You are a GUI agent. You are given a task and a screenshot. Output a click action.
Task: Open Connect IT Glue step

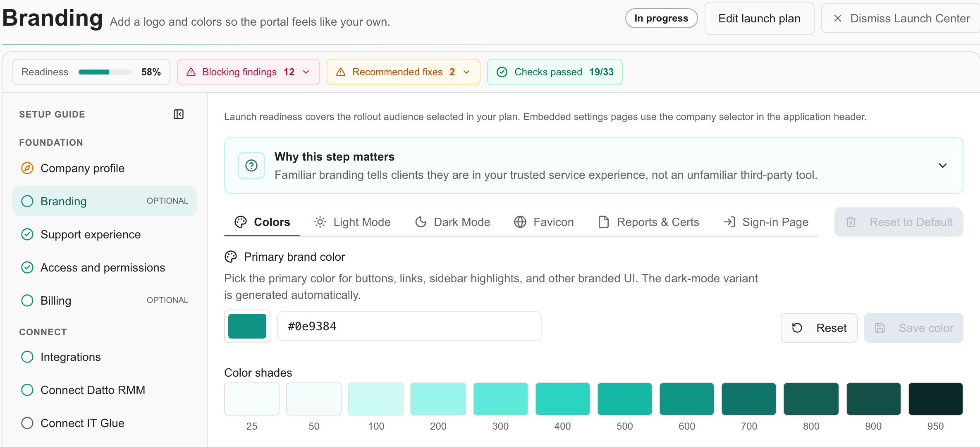click(x=105, y=423)
